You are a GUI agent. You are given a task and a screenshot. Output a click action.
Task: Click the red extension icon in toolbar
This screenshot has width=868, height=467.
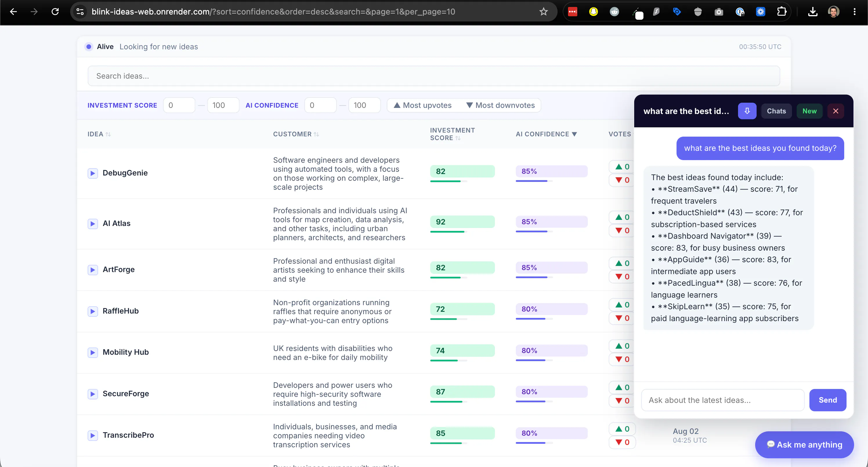572,12
